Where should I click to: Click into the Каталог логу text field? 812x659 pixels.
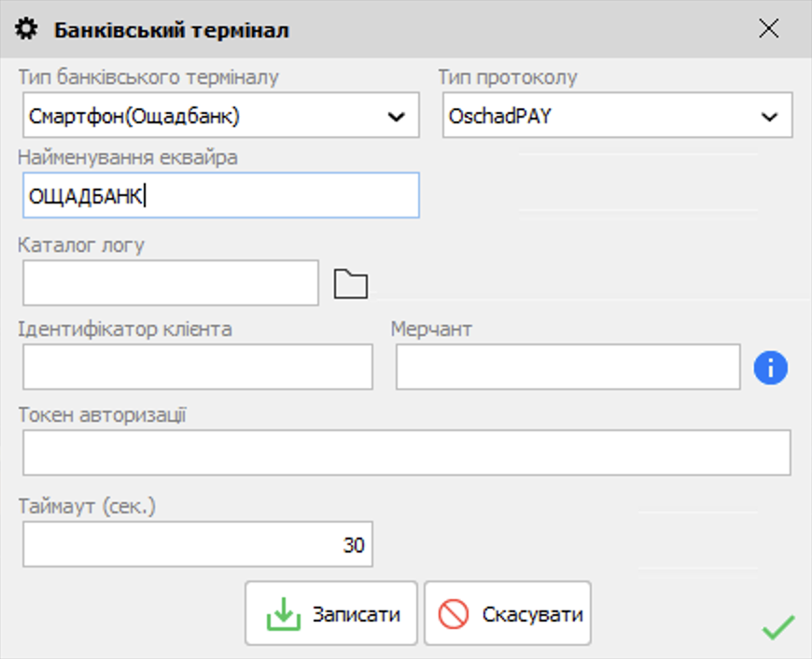[x=171, y=283]
